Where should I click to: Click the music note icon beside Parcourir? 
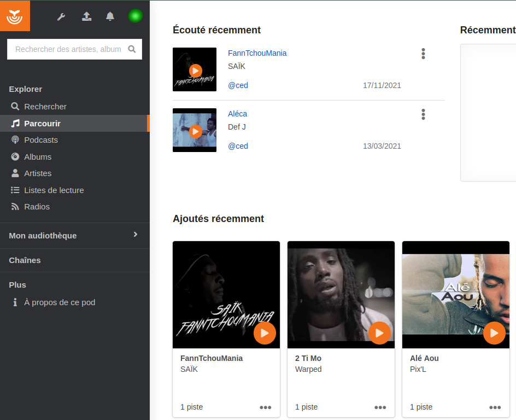coord(15,124)
